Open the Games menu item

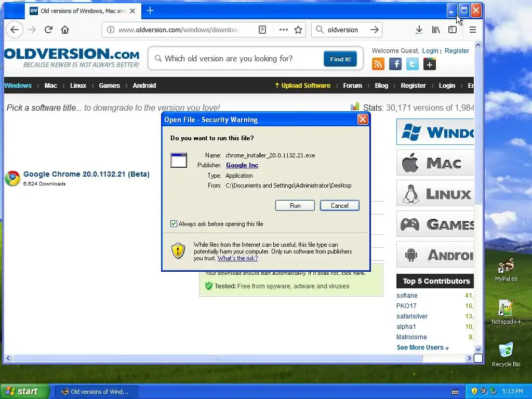coord(109,86)
